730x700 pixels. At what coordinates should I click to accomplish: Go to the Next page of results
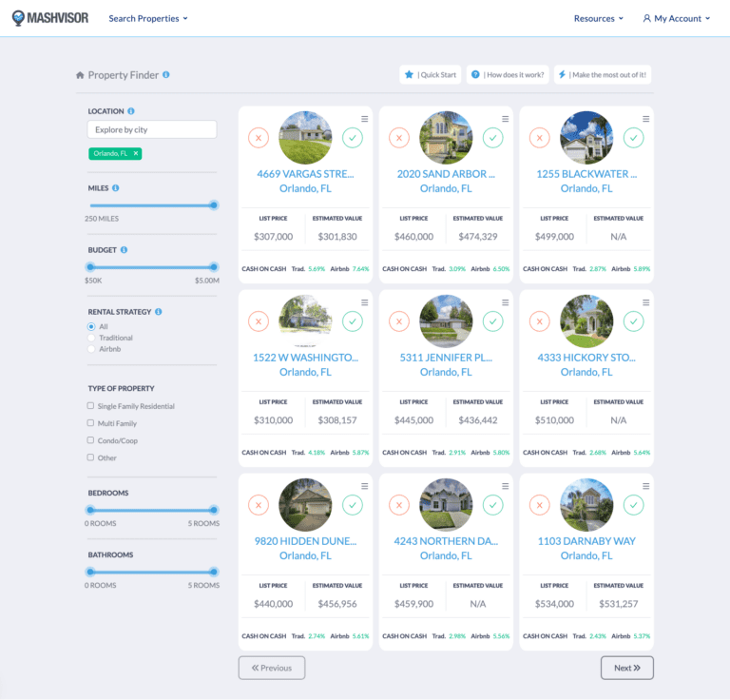pos(626,668)
